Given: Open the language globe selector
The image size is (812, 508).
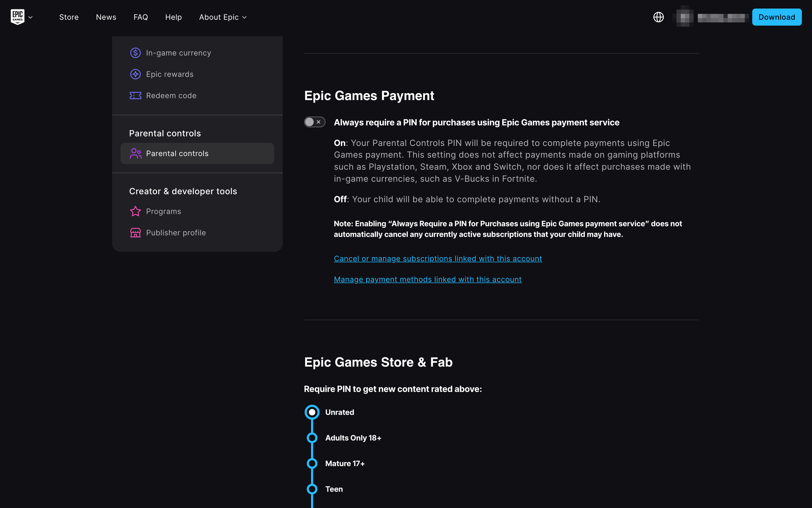Looking at the screenshot, I should pyautogui.click(x=658, y=17).
